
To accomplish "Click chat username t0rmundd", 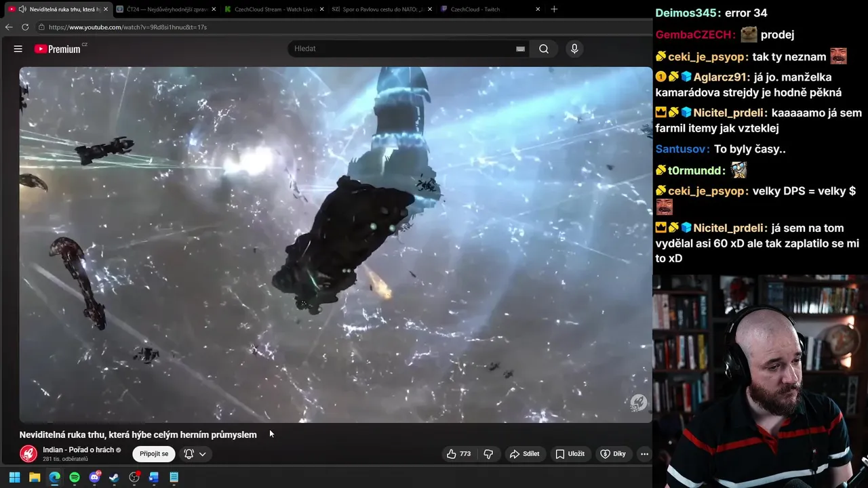I will pos(696,171).
